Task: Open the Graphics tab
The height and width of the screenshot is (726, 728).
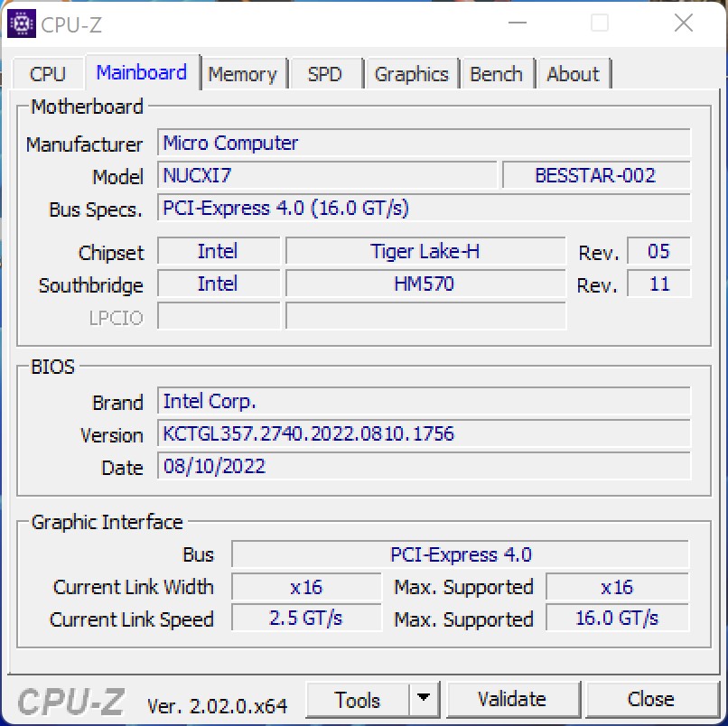Action: coord(411,74)
